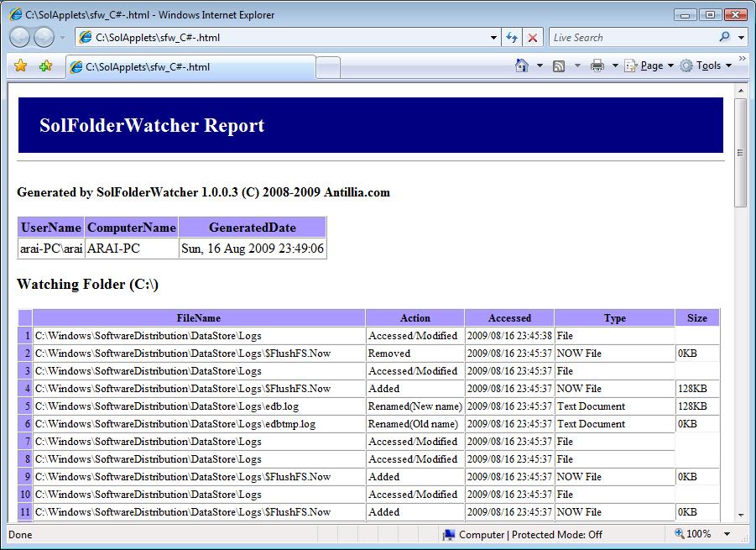Click the address bar URL text
Image resolution: width=756 pixels, height=550 pixels.
point(158,38)
